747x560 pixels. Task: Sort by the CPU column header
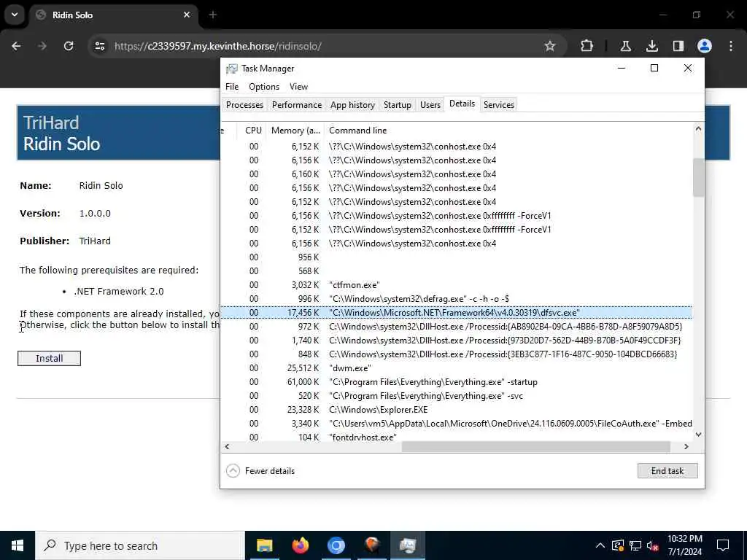point(253,131)
